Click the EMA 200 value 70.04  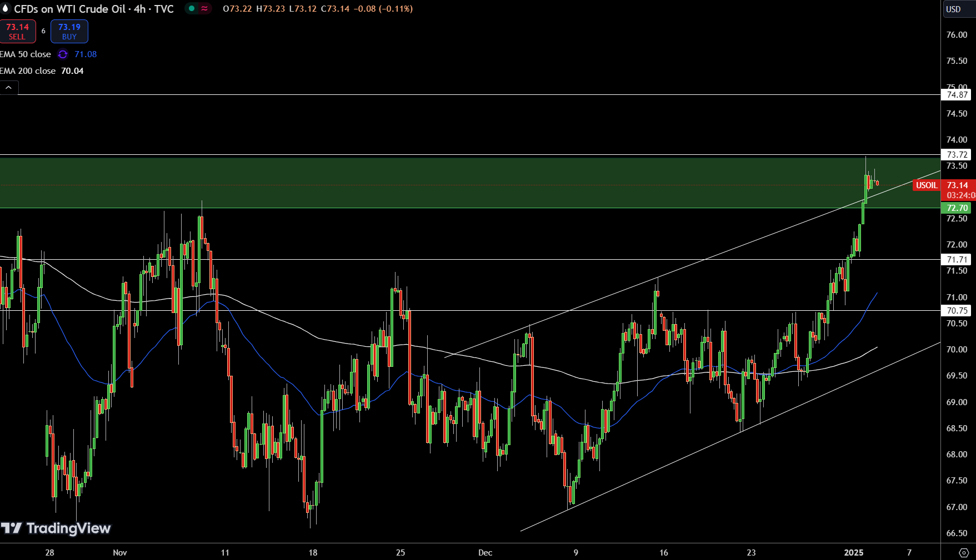coord(72,71)
